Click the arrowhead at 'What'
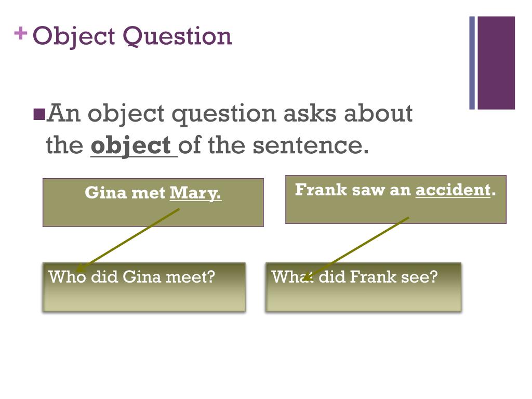532x399 pixels. point(307,277)
